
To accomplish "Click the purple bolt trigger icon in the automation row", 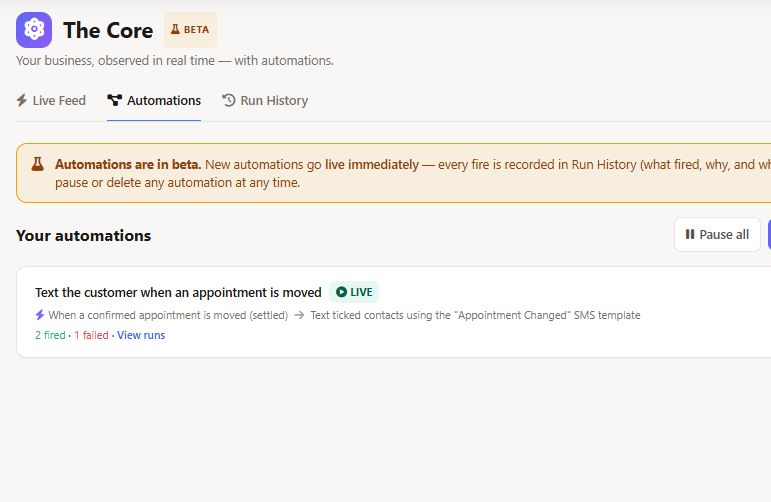I will pyautogui.click(x=40, y=315).
